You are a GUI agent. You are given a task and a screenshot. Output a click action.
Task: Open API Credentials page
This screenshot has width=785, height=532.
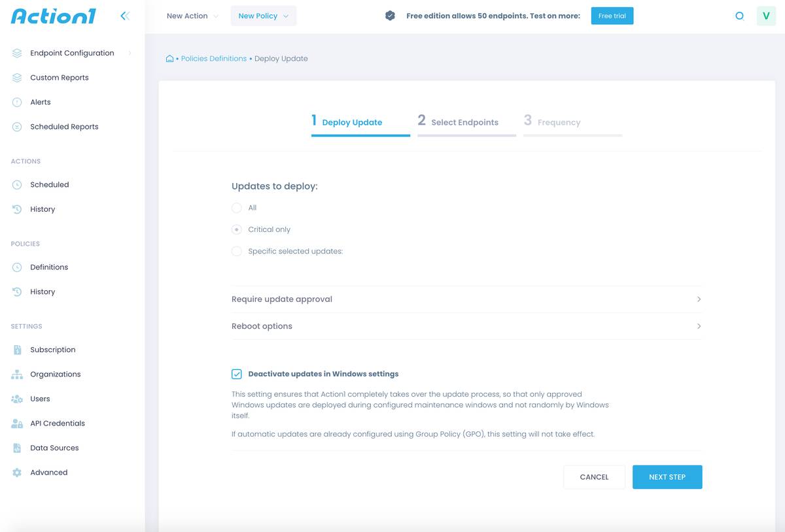pyautogui.click(x=58, y=424)
